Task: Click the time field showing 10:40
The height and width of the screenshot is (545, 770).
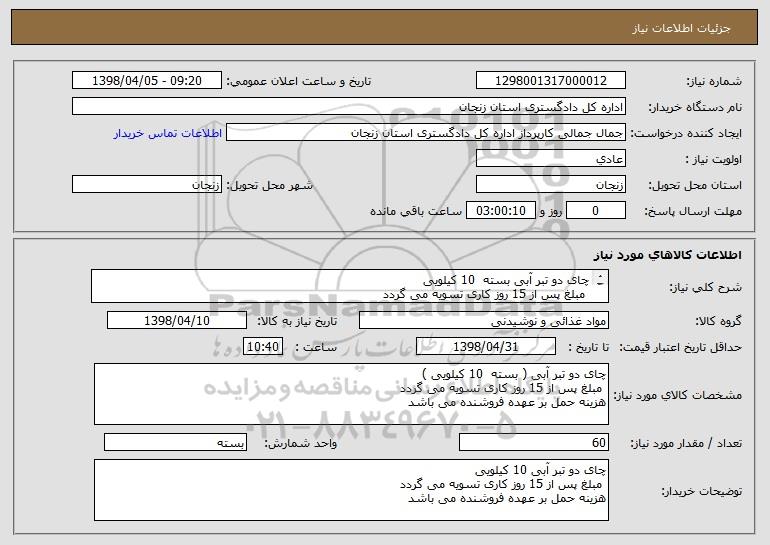Action: [x=263, y=347]
